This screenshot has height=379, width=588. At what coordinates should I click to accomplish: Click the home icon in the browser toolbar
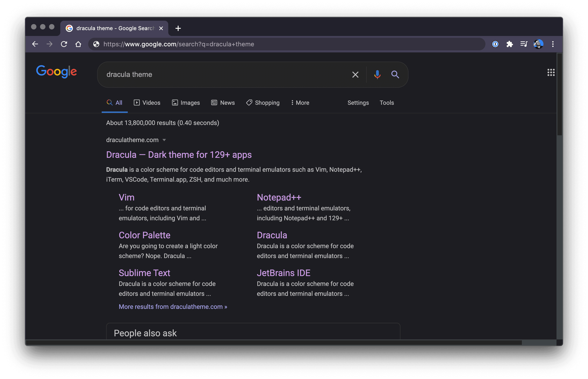(79, 44)
